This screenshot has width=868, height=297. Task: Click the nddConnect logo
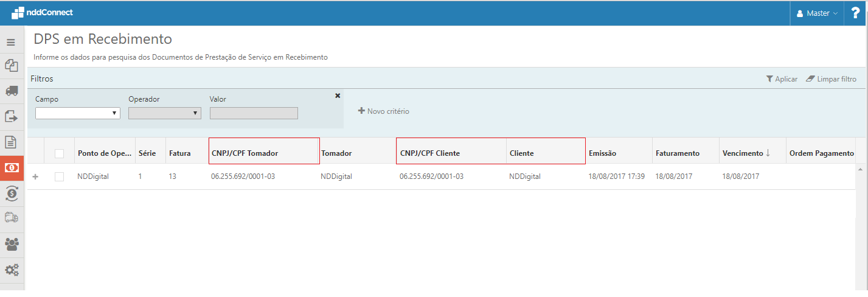pos(41,12)
